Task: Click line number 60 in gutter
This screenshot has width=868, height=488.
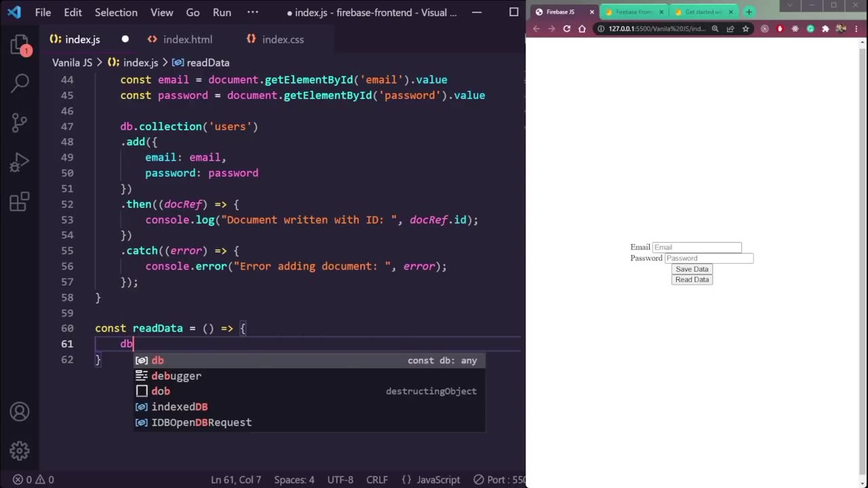Action: (x=67, y=328)
